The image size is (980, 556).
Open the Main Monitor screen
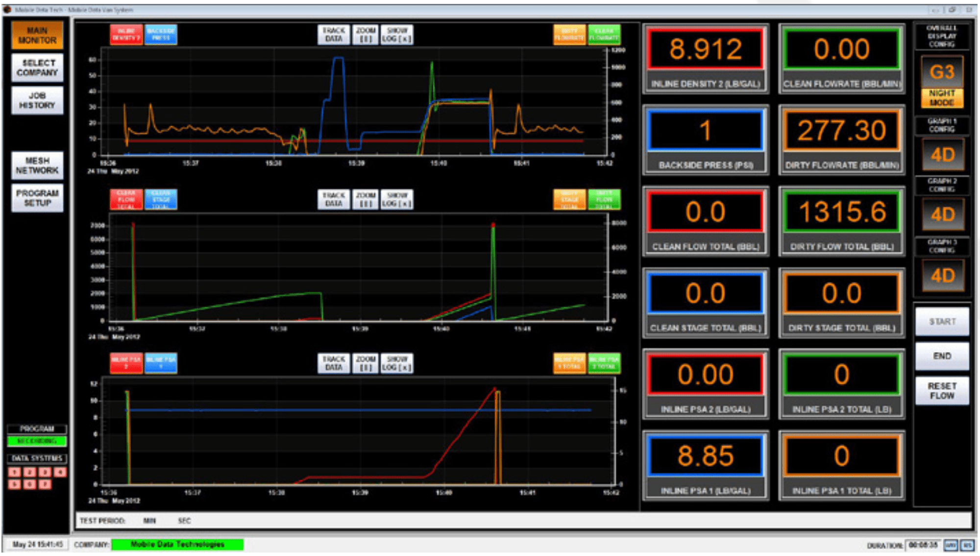point(37,35)
